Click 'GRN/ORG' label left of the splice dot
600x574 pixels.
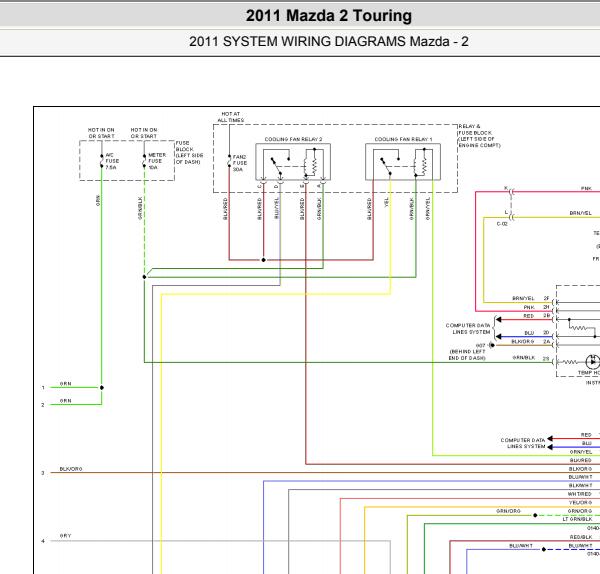509,511
